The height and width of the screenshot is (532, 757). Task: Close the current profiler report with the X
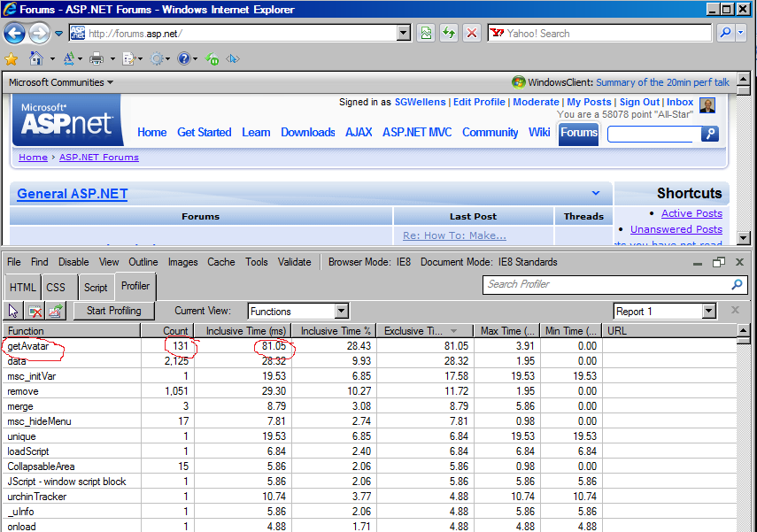tap(735, 310)
